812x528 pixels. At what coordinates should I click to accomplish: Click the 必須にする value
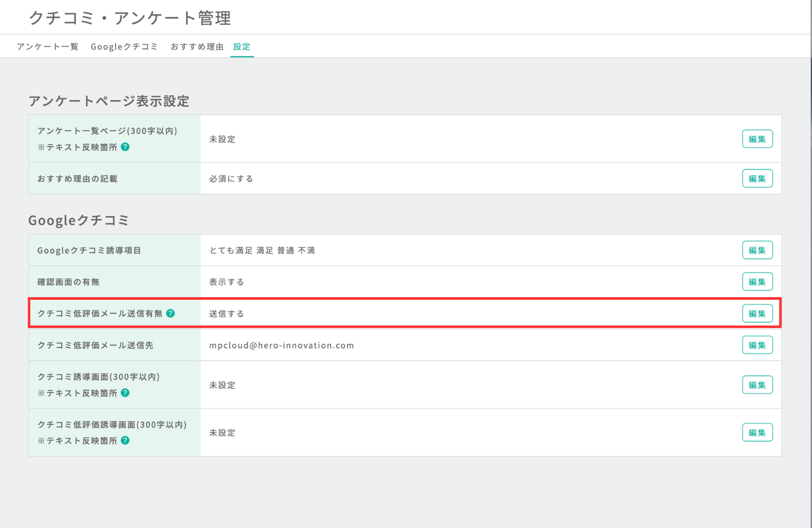[x=231, y=179]
